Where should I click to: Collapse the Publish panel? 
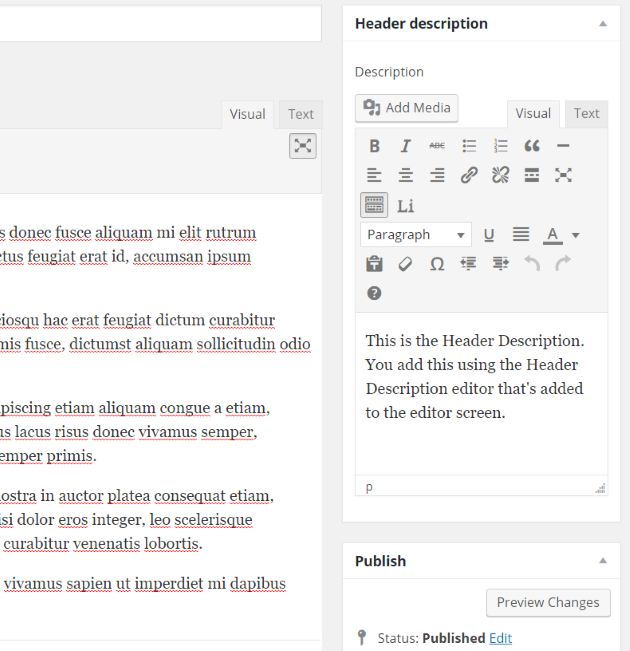click(x=603, y=561)
